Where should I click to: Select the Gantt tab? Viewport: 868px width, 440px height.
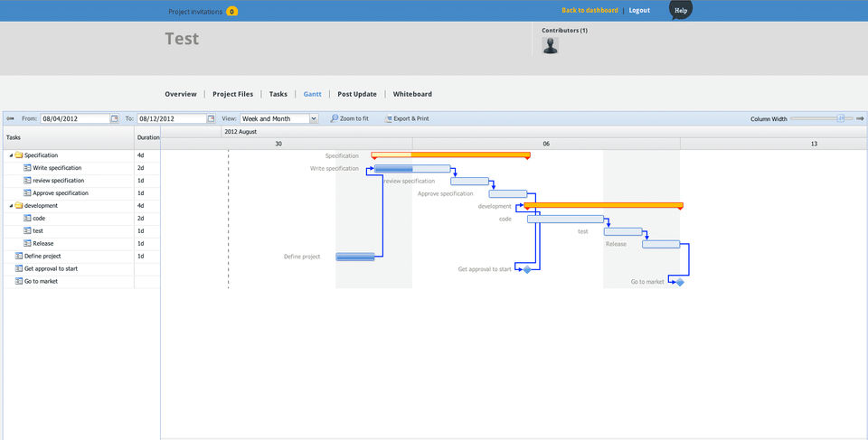click(312, 94)
